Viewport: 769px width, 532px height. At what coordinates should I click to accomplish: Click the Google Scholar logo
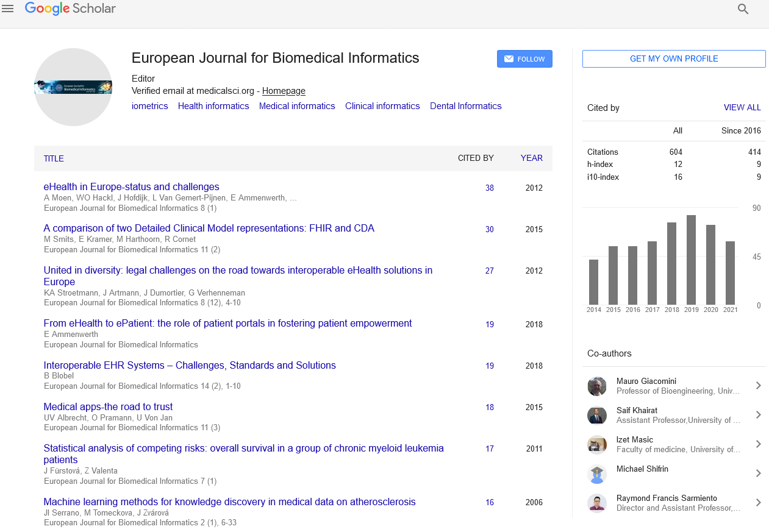click(70, 9)
